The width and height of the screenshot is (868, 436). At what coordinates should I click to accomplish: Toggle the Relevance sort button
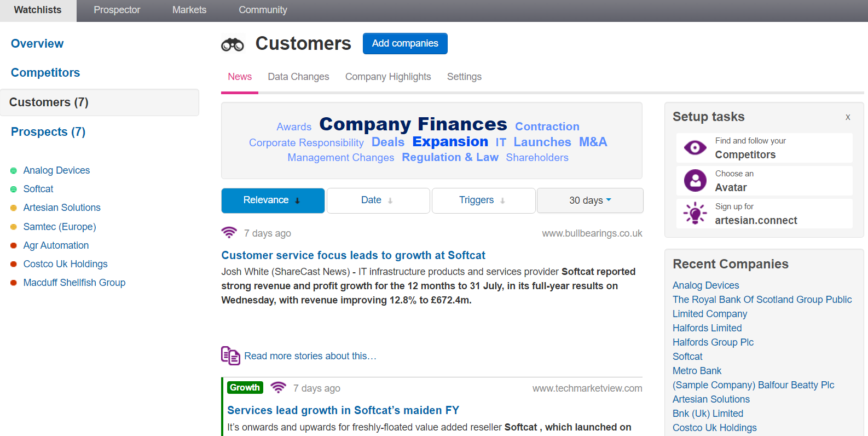(273, 200)
